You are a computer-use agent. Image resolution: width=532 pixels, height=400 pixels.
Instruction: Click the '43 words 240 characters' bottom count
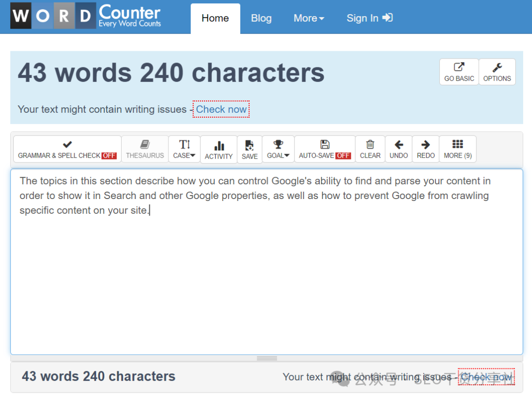(99, 376)
